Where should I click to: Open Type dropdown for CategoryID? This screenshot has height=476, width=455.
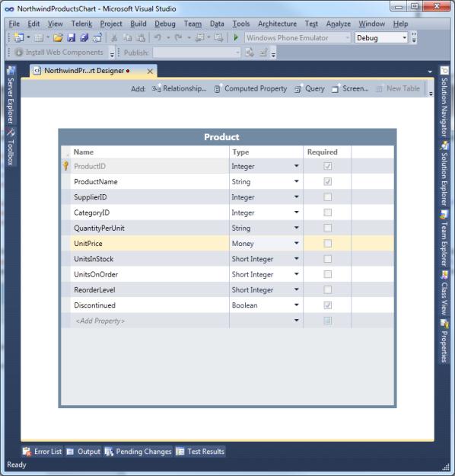296,212
